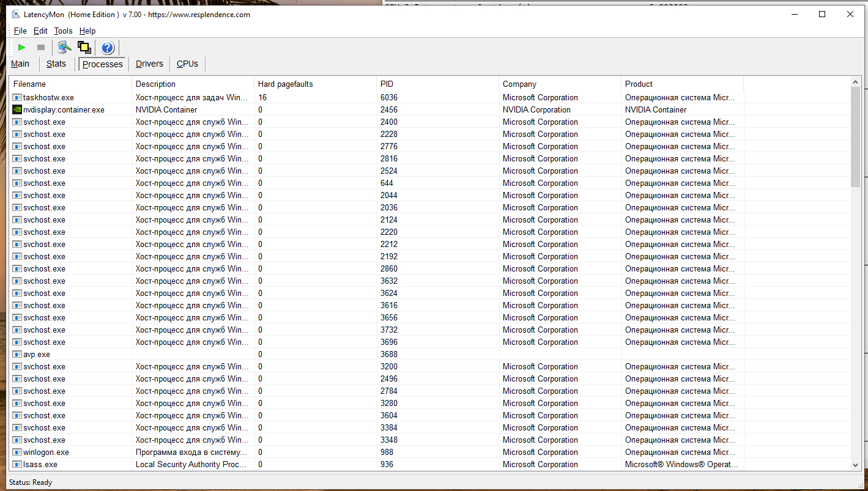Click the PID value 3688
This screenshot has width=868, height=491.
[x=389, y=354]
